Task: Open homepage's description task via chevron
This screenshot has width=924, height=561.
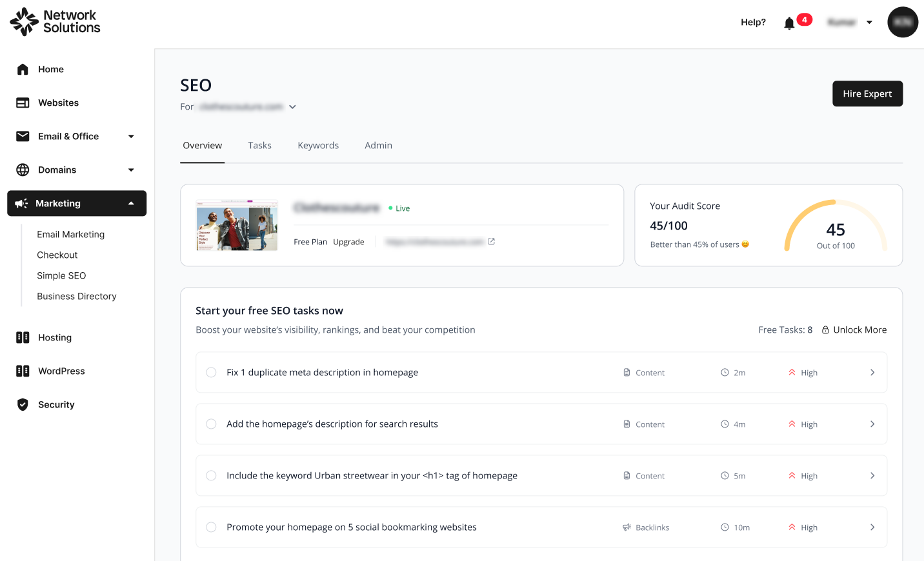Action: 872,424
